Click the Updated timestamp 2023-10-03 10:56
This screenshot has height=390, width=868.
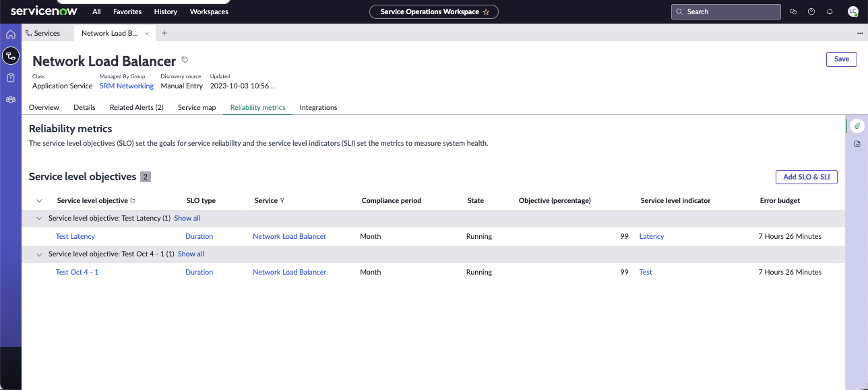(x=242, y=86)
